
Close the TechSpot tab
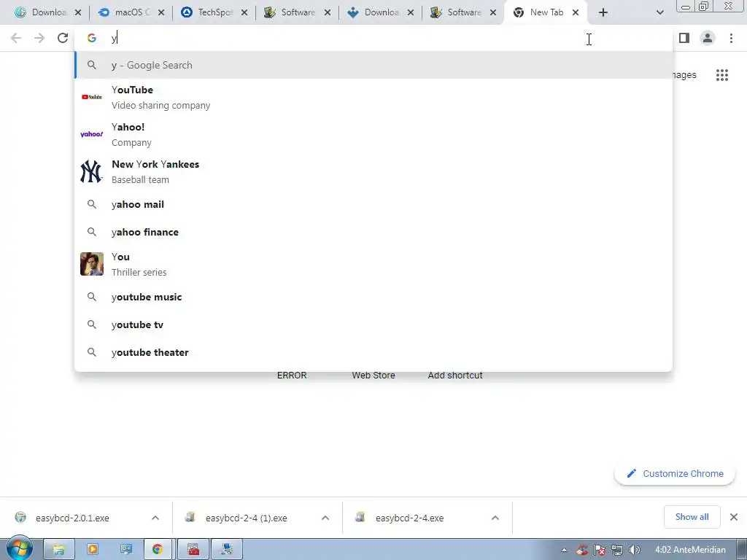(x=244, y=12)
